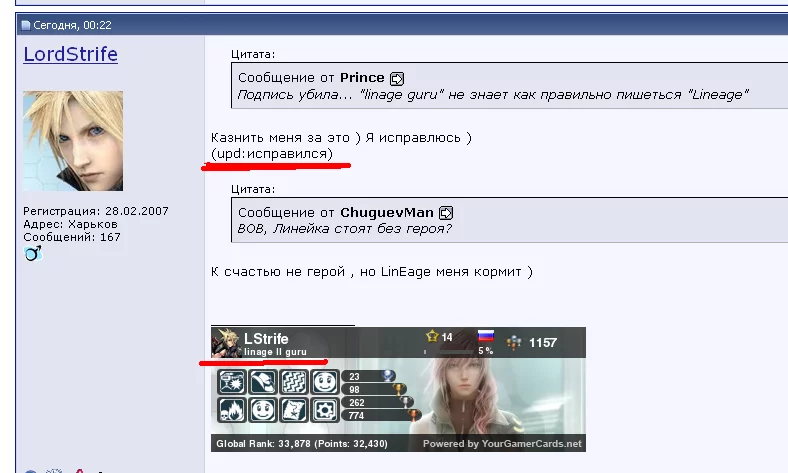Click the platinum trophy icon beside 23
This screenshot has height=473, width=788.
coord(389,375)
